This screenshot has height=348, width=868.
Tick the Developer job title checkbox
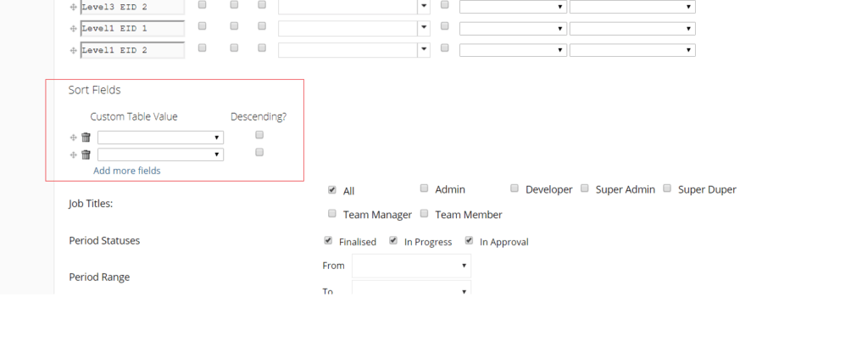(515, 188)
